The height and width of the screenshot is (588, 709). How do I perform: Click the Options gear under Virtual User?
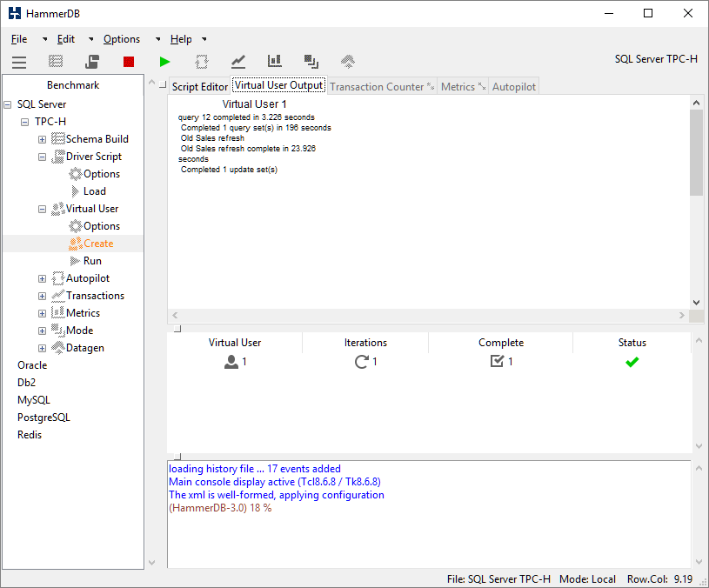pyautogui.click(x=76, y=226)
